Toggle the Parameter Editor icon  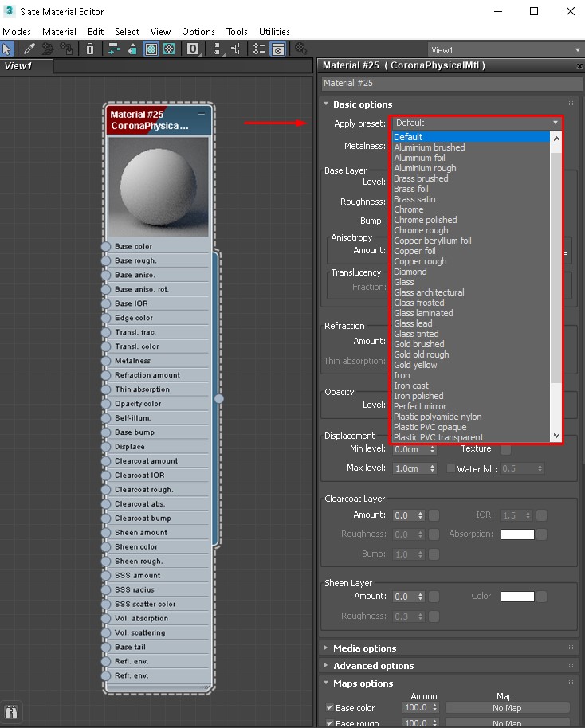click(x=278, y=49)
